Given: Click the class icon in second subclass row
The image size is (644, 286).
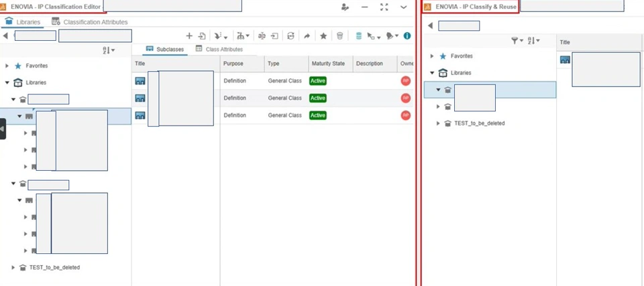Looking at the screenshot, I should (140, 98).
